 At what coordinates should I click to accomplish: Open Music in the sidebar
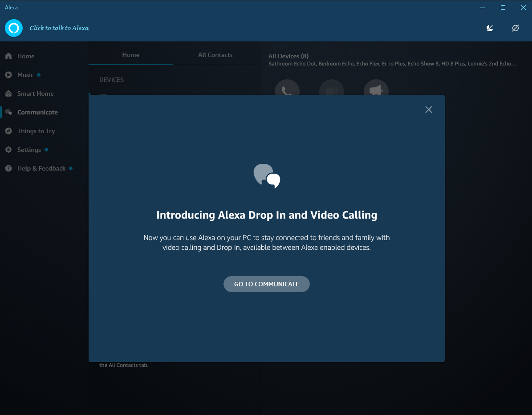click(x=25, y=75)
